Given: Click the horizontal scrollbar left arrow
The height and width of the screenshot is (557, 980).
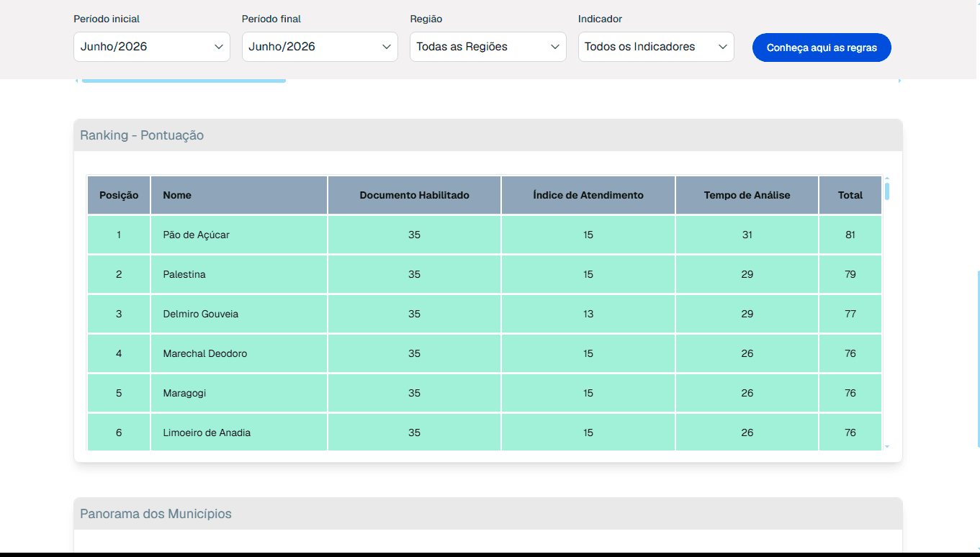Looking at the screenshot, I should pyautogui.click(x=76, y=81).
